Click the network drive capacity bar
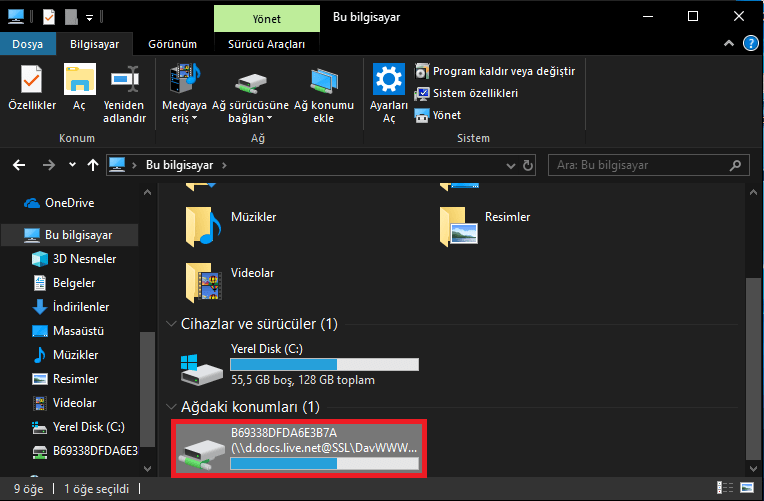Viewport: 764px width, 501px height. click(325, 463)
